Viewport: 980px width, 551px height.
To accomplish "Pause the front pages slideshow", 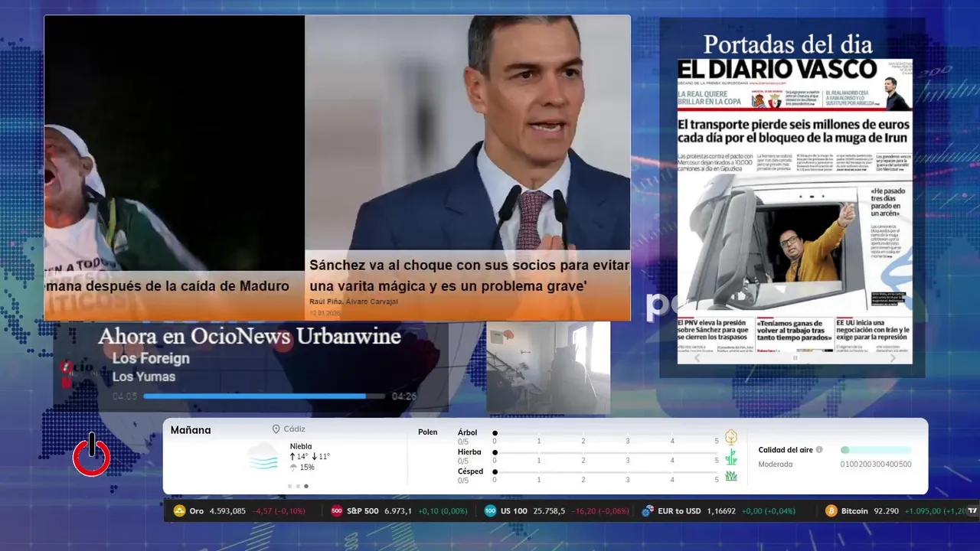I will point(795,357).
